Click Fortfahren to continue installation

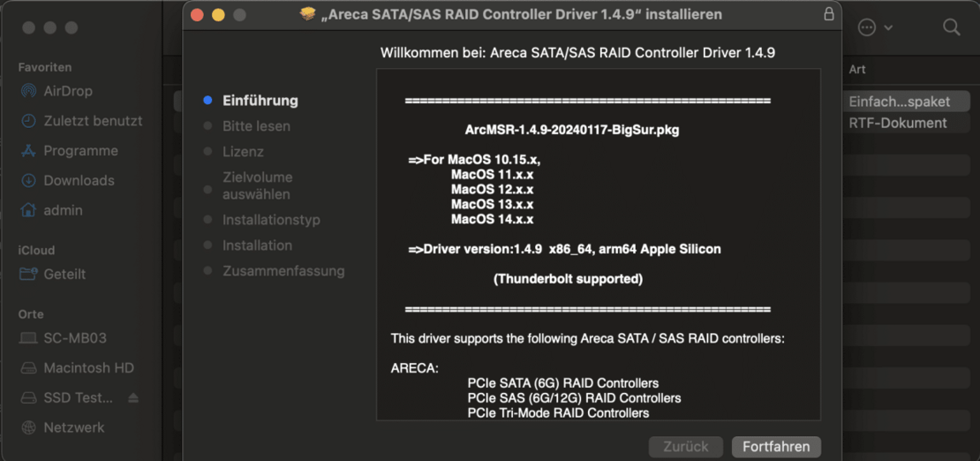(x=776, y=447)
